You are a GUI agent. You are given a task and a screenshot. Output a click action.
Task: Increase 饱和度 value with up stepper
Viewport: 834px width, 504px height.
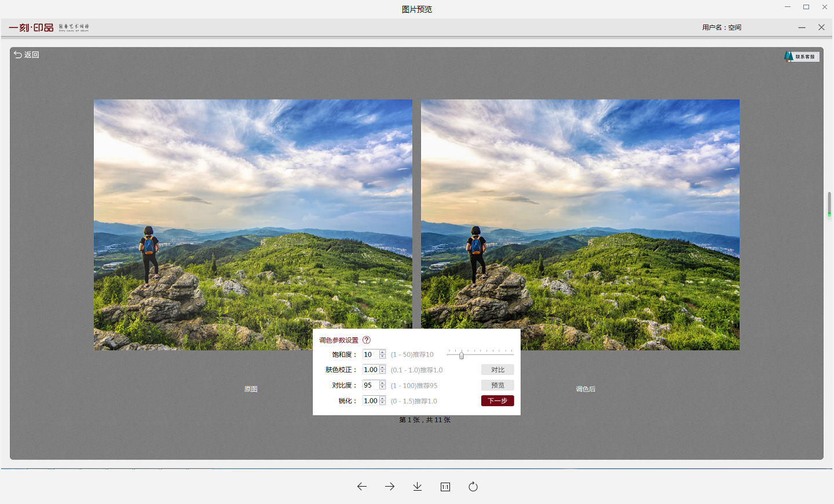pyautogui.click(x=382, y=352)
